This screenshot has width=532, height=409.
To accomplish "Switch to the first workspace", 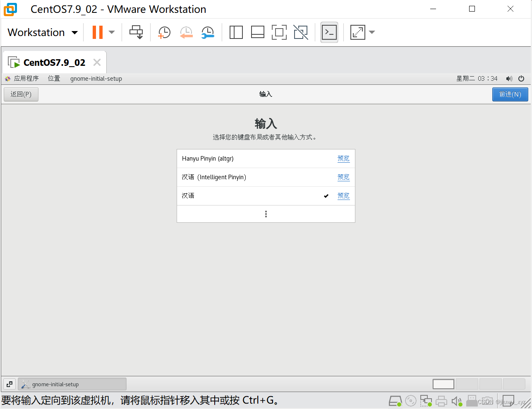I will click(443, 384).
